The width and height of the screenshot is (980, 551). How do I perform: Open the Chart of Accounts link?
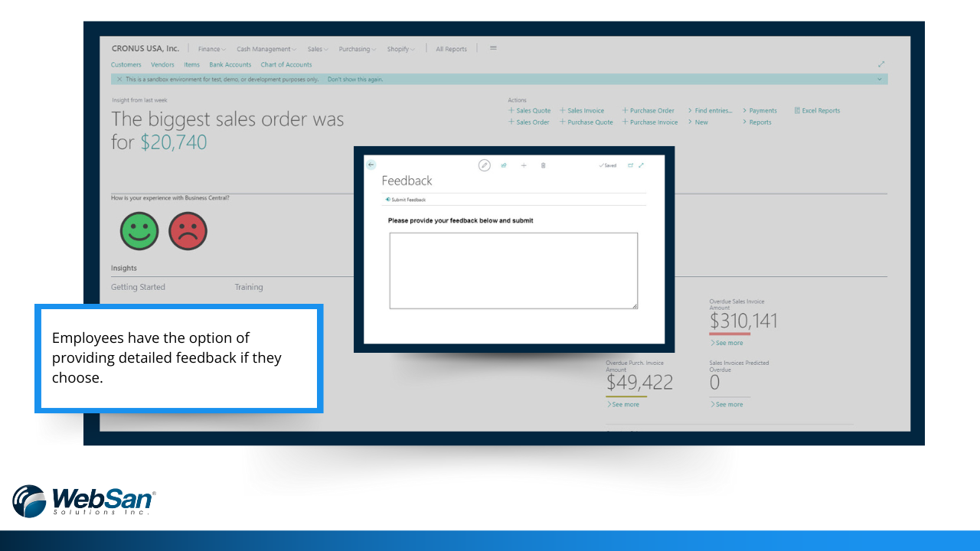(x=286, y=65)
